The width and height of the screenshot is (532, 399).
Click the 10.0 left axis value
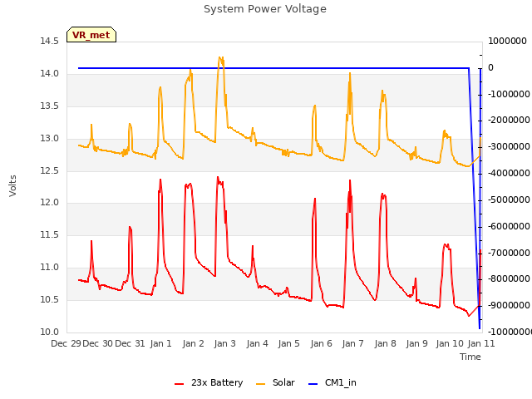(50, 332)
